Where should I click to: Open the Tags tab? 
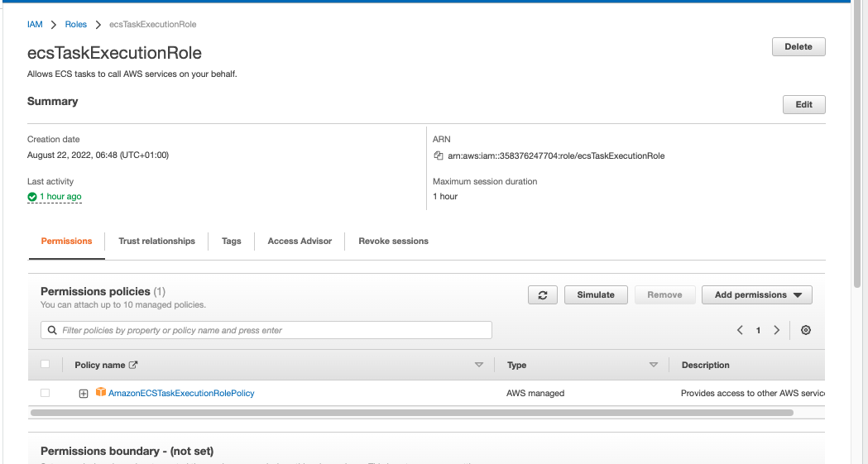click(x=232, y=242)
